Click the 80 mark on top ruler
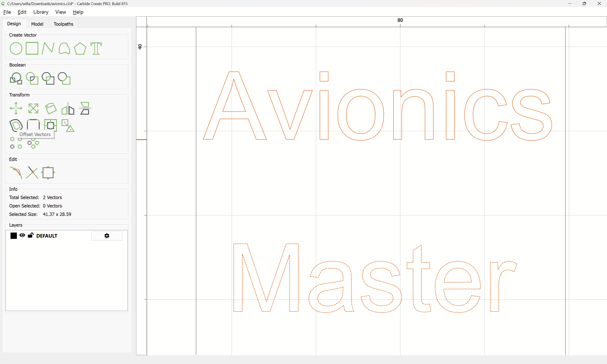This screenshot has width=607, height=364. click(x=400, y=20)
